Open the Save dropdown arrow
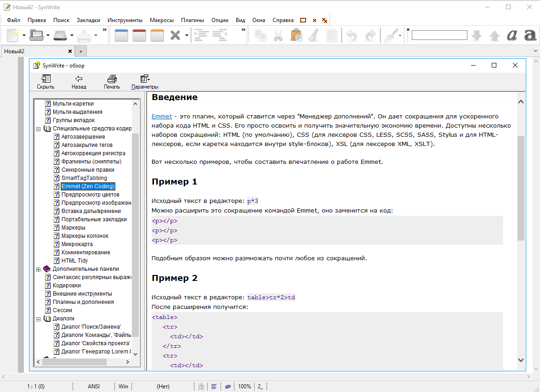 [72, 35]
